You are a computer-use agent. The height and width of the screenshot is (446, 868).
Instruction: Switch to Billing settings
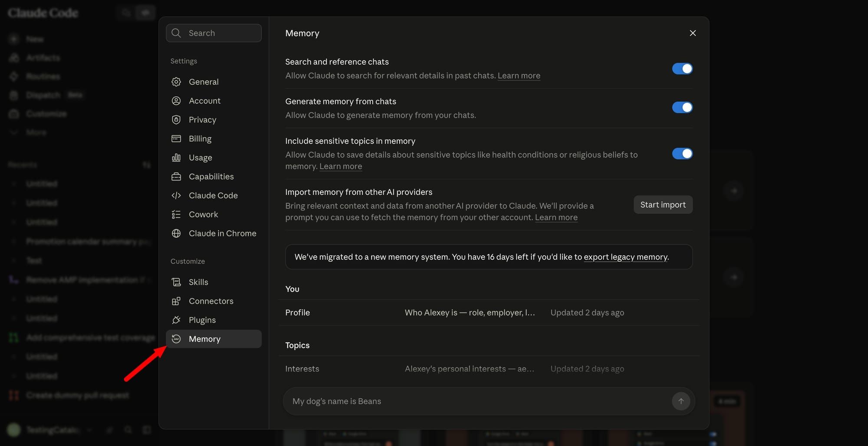(214, 138)
